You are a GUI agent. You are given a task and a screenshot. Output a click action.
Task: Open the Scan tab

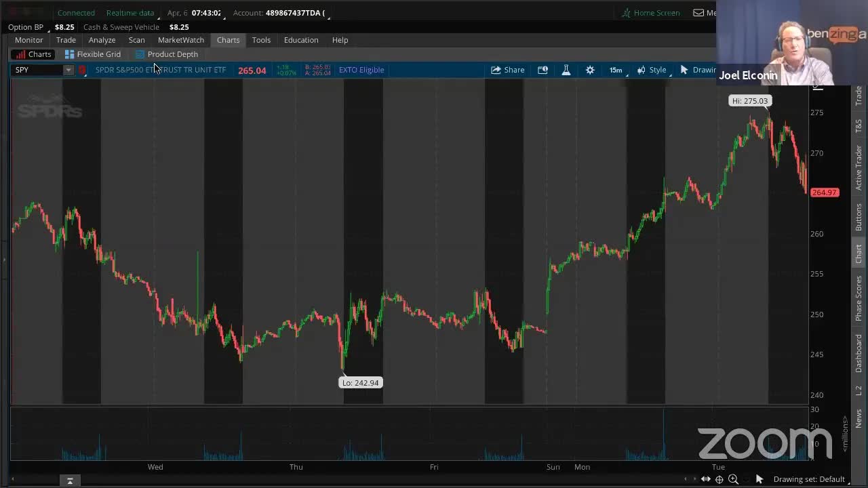[136, 40]
